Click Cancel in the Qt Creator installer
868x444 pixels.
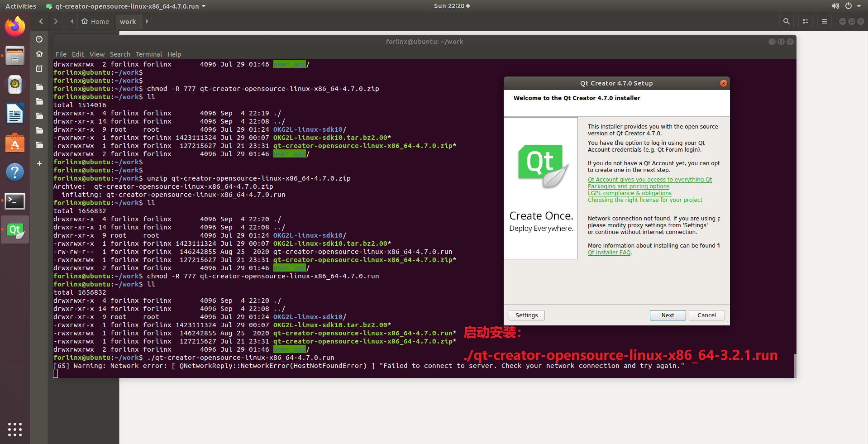706,315
